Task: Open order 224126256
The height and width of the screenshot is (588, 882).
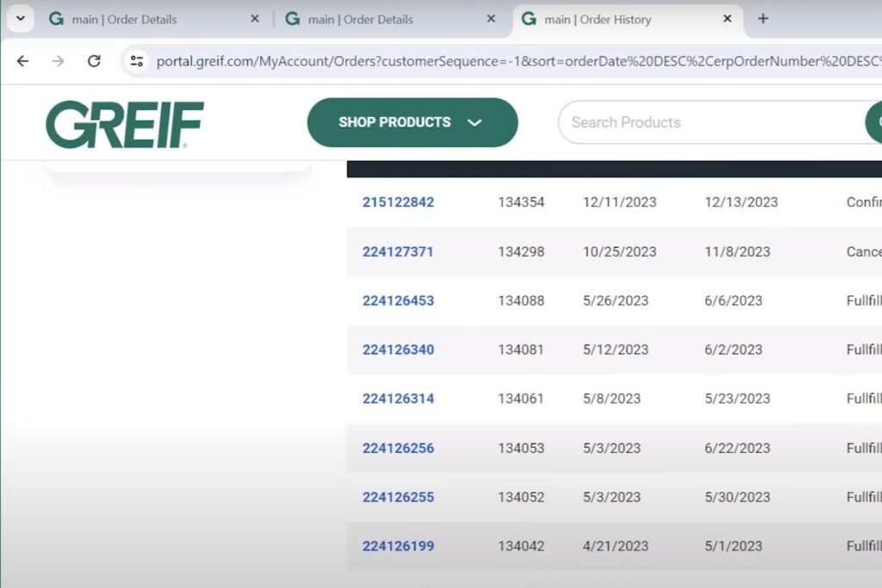Action: pyautogui.click(x=398, y=448)
